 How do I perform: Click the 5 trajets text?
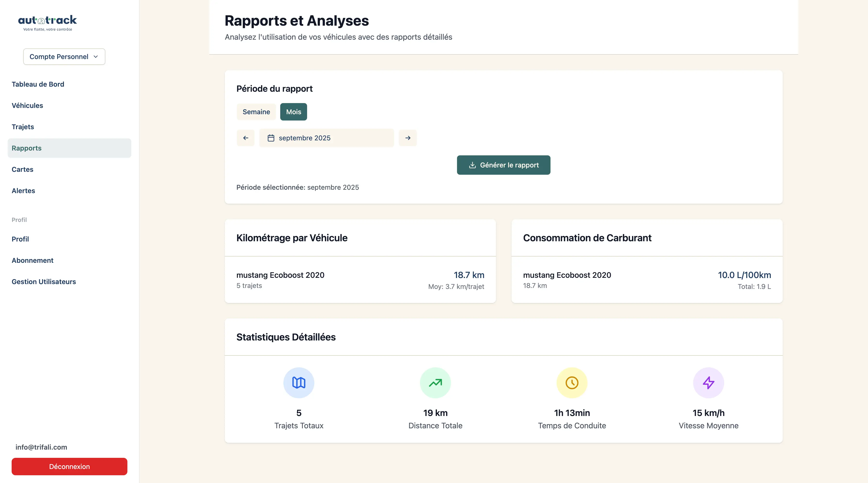(x=249, y=286)
